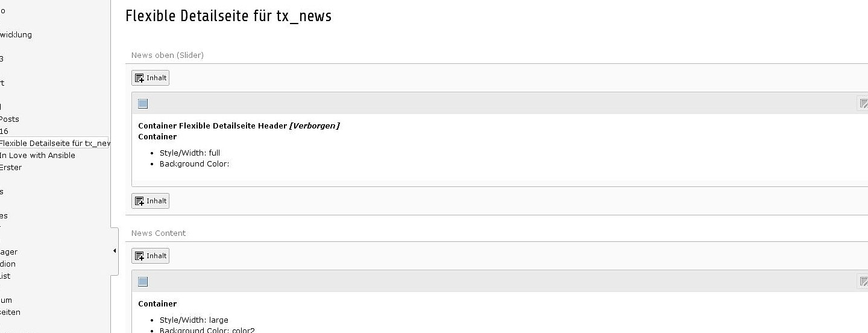868x333 pixels.
Task: Select tree entry ending in 'wicklung'
Action: click(16, 34)
